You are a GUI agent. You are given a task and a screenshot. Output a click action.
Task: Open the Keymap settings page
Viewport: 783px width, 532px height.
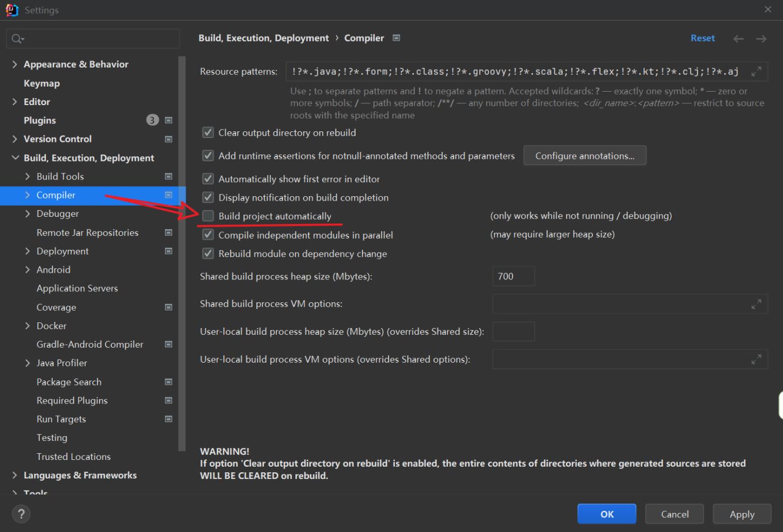pos(41,83)
